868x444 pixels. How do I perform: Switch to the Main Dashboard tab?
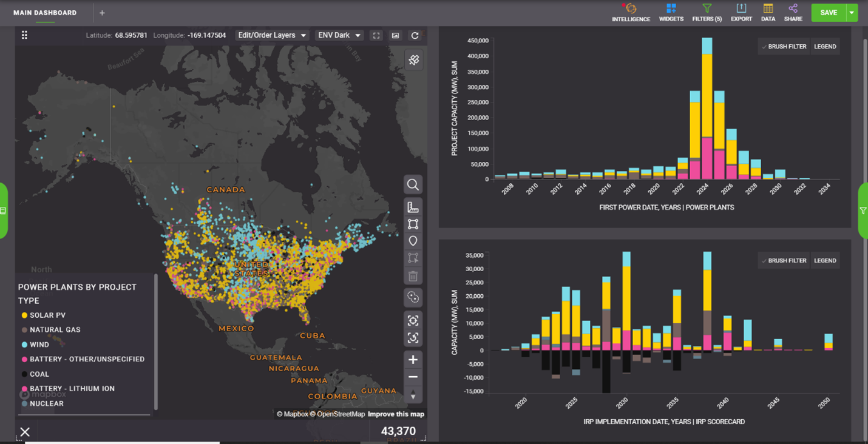click(x=45, y=13)
